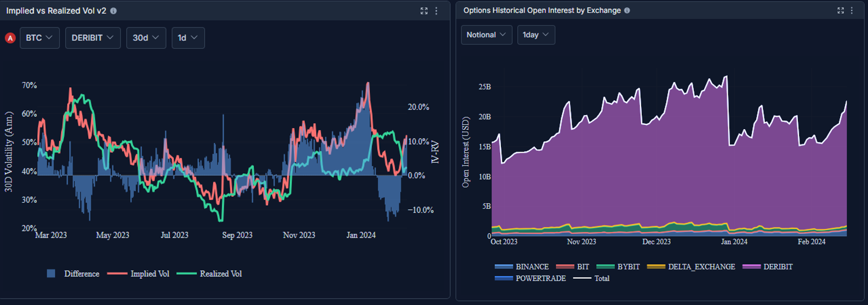Open the Notional dropdown
This screenshot has width=868, height=305.
point(487,34)
